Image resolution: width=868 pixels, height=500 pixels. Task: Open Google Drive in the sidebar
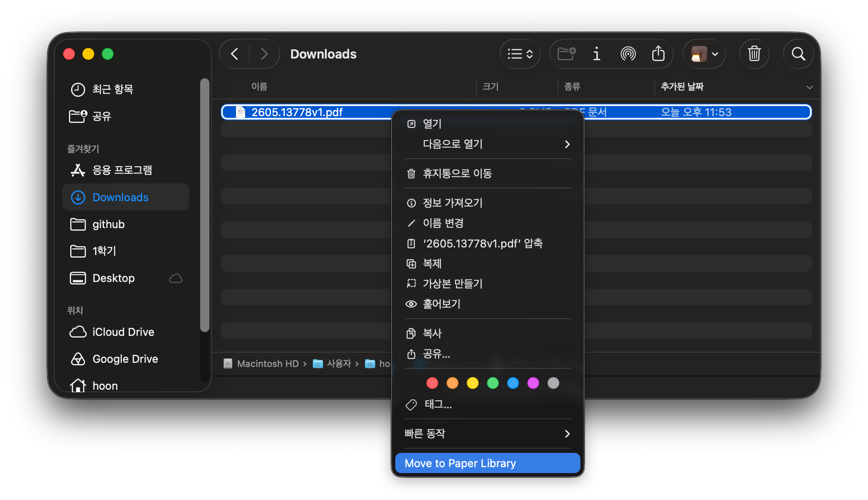click(x=125, y=359)
